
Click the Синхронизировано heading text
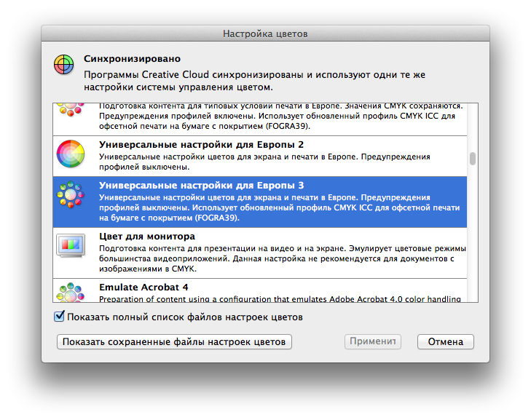133,58
